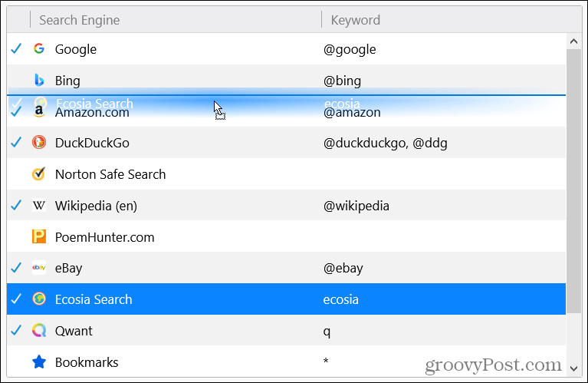Select the Bing engine name
This screenshot has width=588, height=383.
pos(67,81)
